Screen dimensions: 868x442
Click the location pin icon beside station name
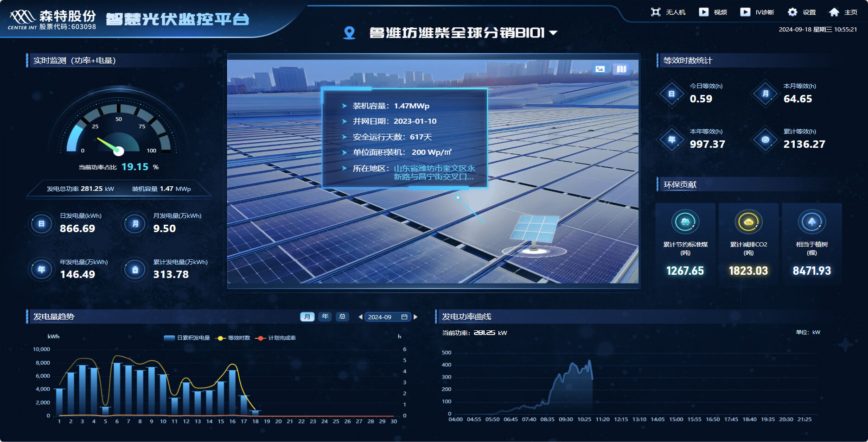point(349,33)
